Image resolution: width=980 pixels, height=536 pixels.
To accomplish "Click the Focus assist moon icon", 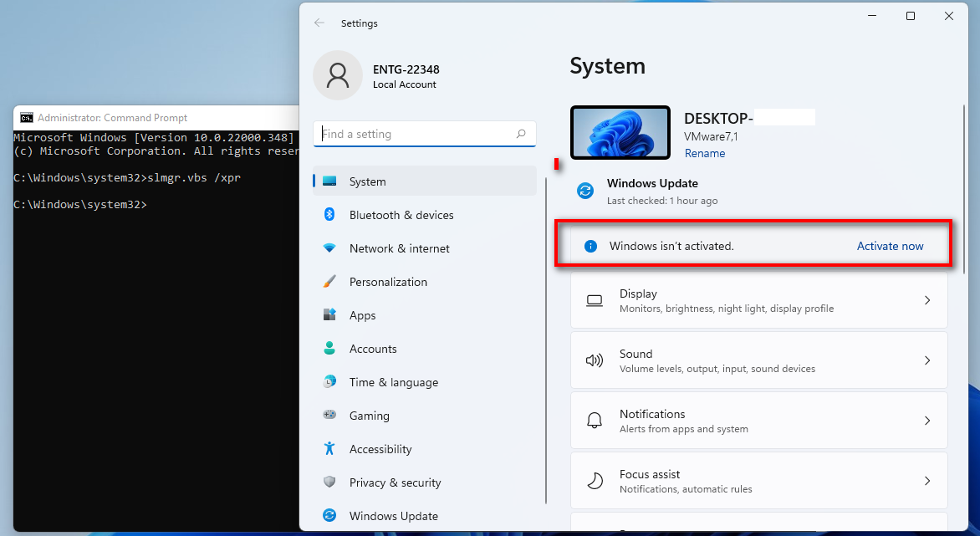I will click(595, 481).
